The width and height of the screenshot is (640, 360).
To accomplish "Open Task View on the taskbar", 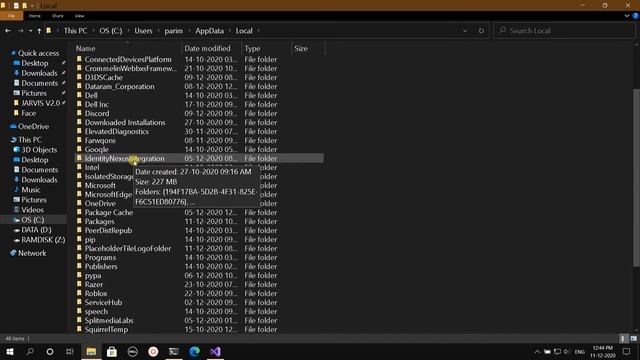I will pyautogui.click(x=70, y=351).
